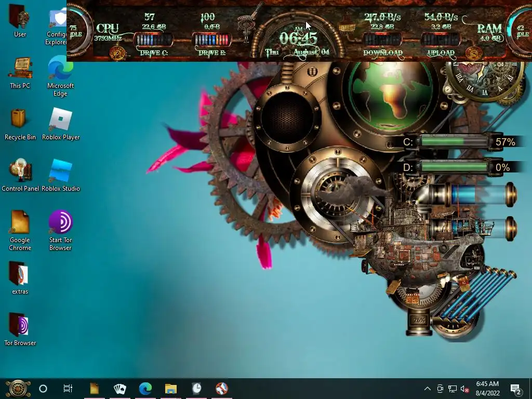Select the Tor Browser folder icon
Viewport: 532px width, 399px height.
click(20, 329)
